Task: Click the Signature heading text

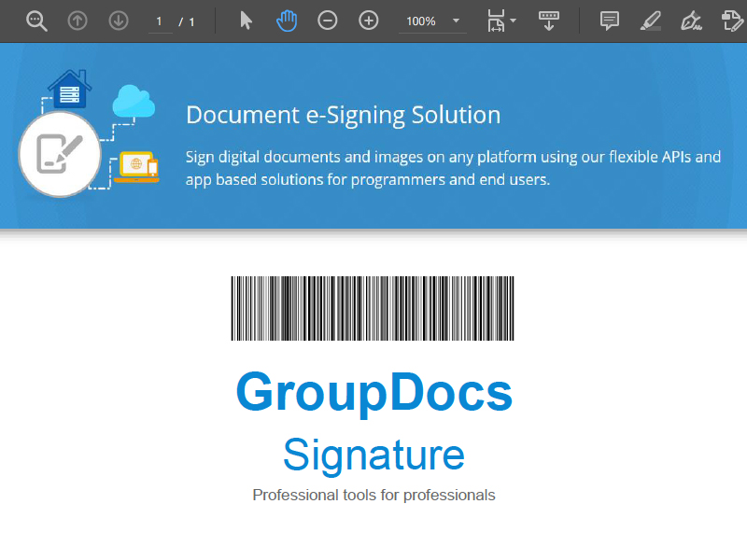Action: [x=373, y=455]
